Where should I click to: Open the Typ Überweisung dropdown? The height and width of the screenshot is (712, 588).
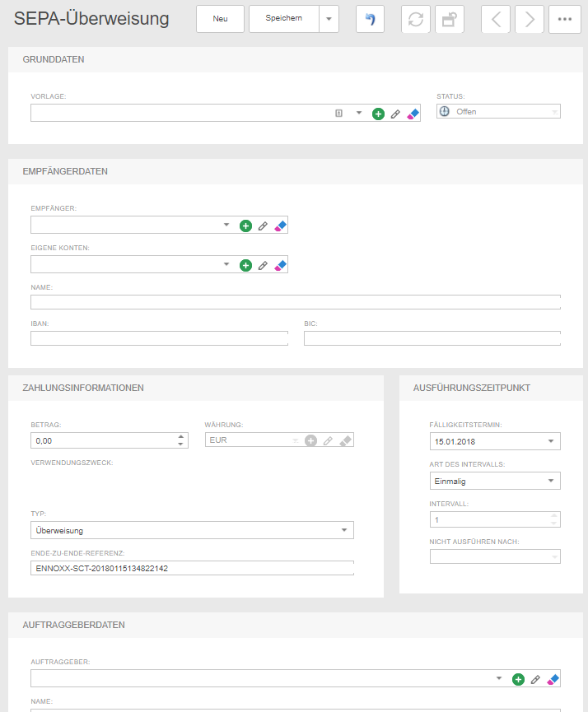(344, 530)
